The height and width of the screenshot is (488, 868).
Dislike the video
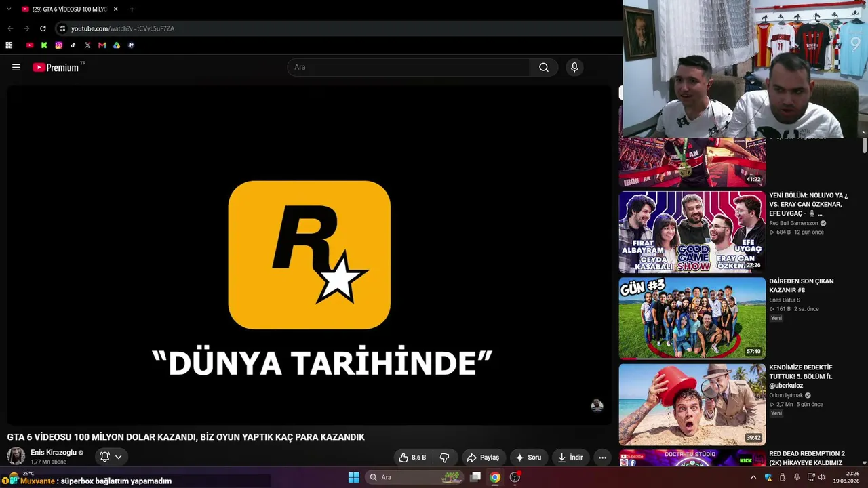[445, 457]
